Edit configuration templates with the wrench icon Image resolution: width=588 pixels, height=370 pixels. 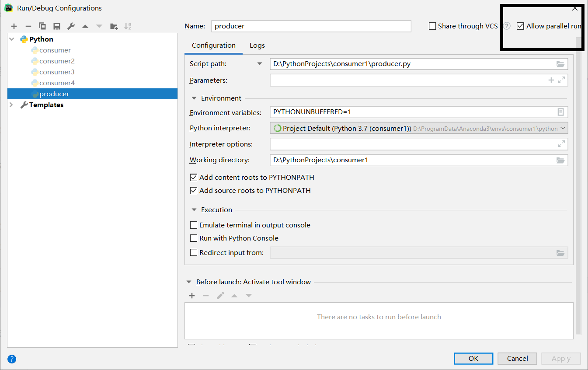[x=70, y=26]
